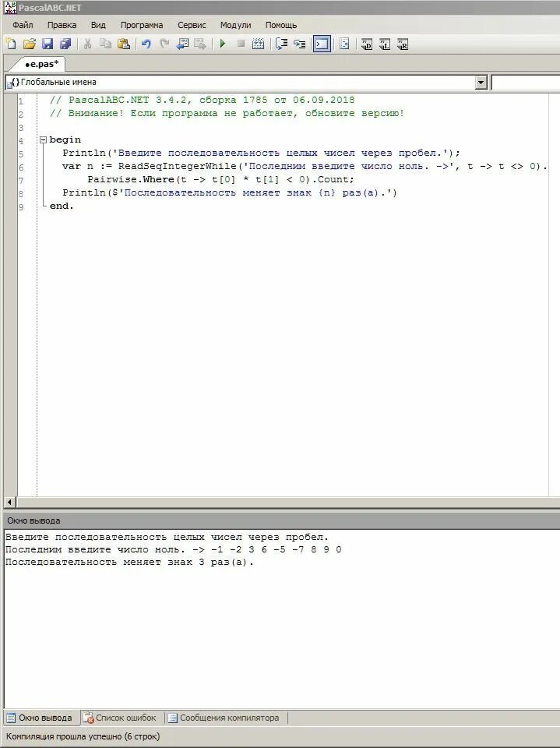Click 'ReadSeqIntegerWhile' in the code

pos(177,166)
